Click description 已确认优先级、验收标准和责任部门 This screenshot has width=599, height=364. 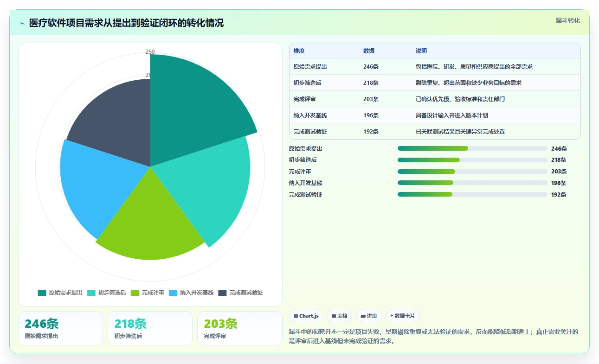tap(460, 99)
